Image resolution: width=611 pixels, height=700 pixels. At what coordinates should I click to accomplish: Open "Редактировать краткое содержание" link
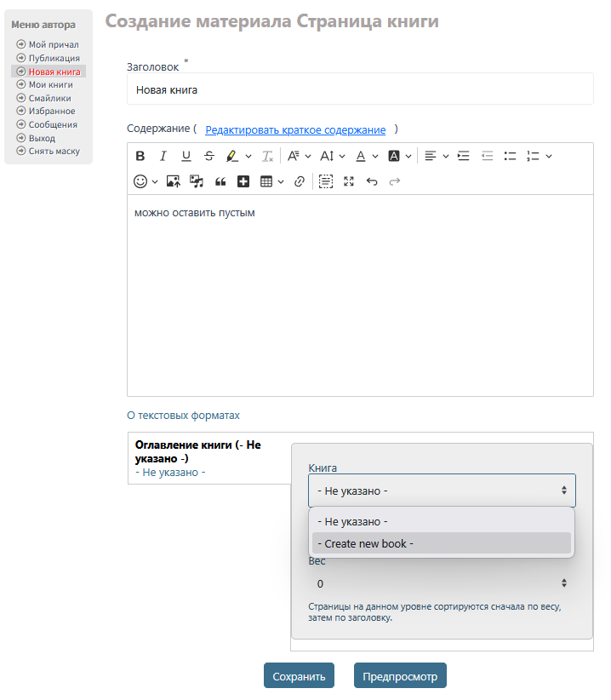pyautogui.click(x=295, y=130)
